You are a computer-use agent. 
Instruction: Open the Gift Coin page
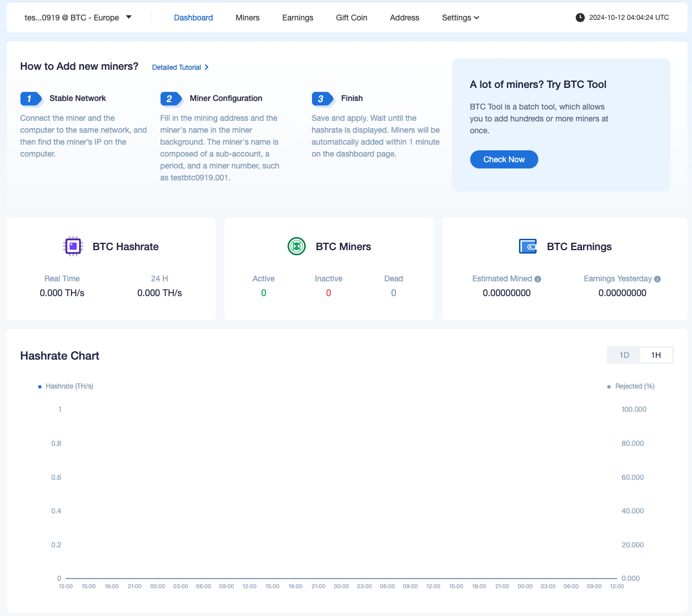click(352, 18)
